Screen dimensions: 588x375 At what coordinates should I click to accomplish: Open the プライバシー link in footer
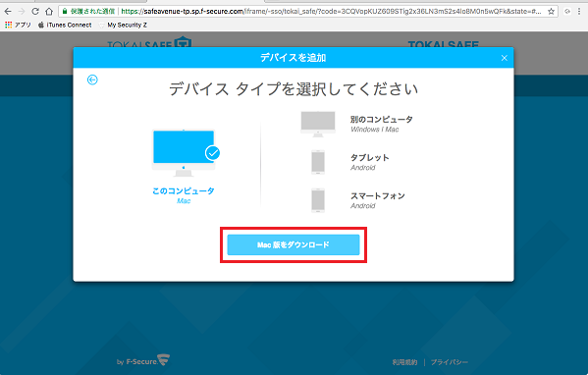click(450, 362)
